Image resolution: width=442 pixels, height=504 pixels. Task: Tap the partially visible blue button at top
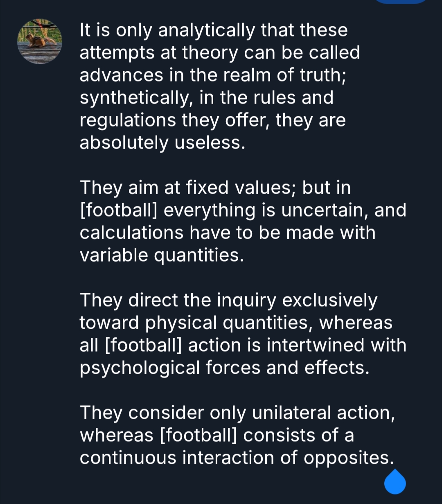400,2
